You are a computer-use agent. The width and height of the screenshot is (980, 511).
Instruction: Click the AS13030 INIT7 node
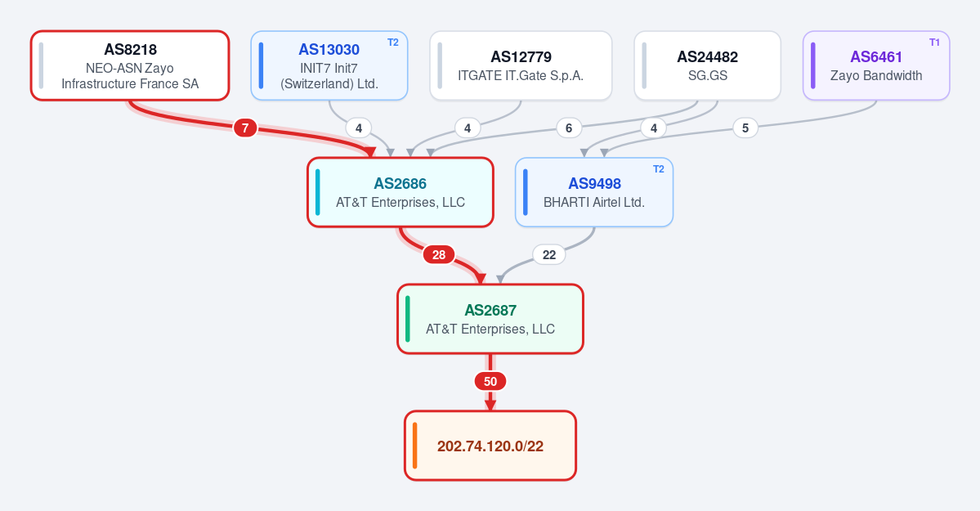tap(329, 65)
